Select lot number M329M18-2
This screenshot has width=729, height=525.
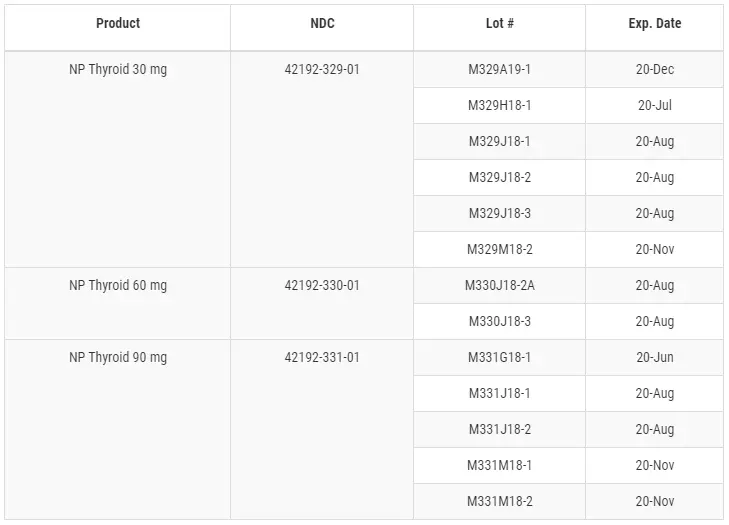pyautogui.click(x=499, y=250)
